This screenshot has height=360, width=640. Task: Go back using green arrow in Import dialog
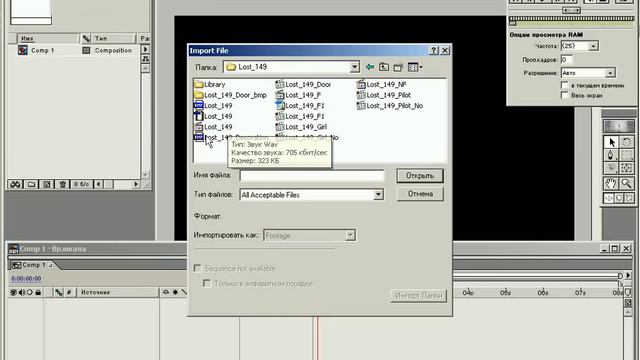[x=370, y=67]
